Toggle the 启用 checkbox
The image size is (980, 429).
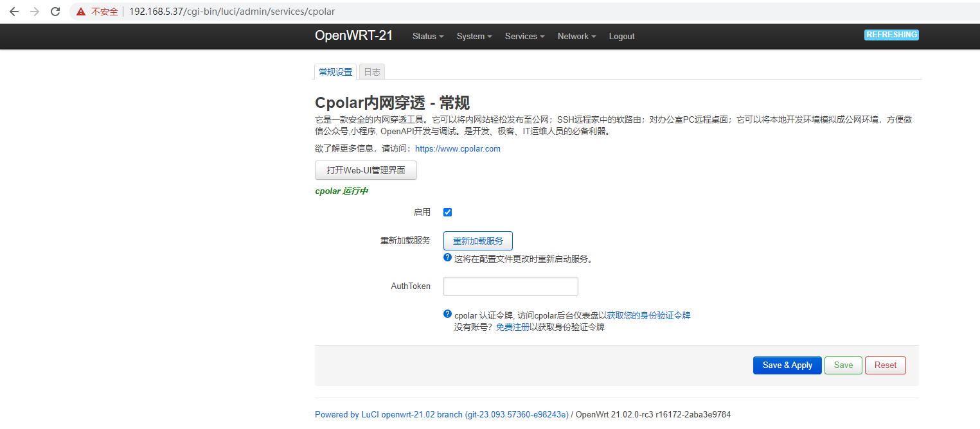(448, 213)
